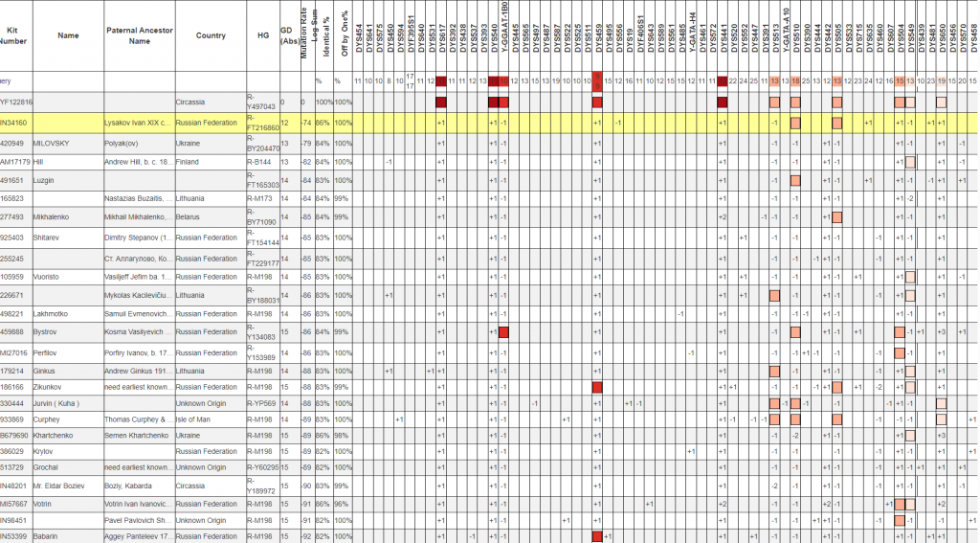This screenshot has width=980, height=543.
Task: Click the red marker cell in the Bystrov row
Action: click(x=503, y=331)
